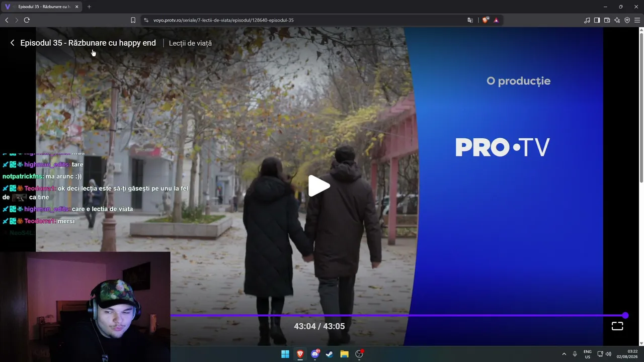Viewport: 644px width, 362px height.
Task: Toggle fullscreen mode in the video player
Action: [x=617, y=326]
